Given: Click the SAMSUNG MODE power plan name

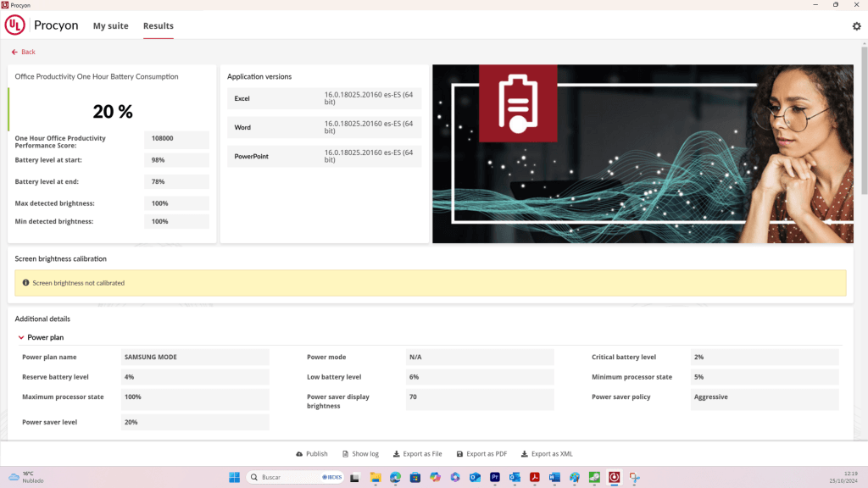Looking at the screenshot, I should [x=195, y=357].
